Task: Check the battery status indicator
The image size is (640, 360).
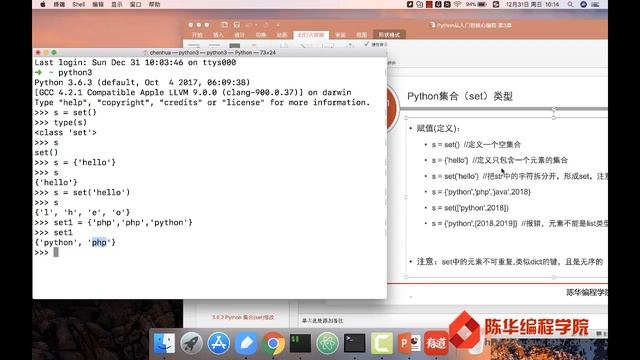Action: (476, 4)
